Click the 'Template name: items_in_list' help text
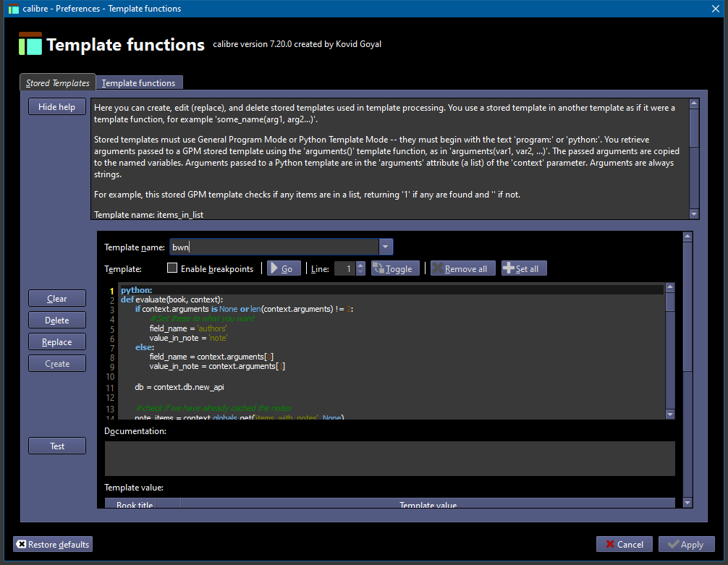This screenshot has width=728, height=565. coord(148,214)
